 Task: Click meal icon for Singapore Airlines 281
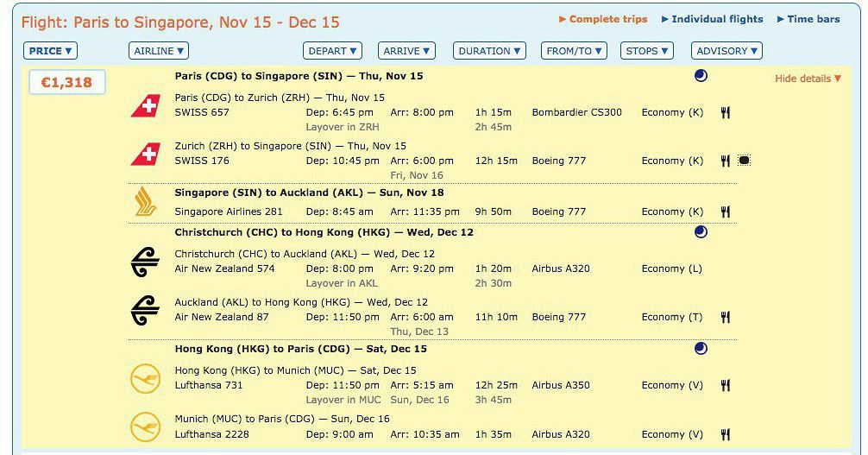[725, 212]
